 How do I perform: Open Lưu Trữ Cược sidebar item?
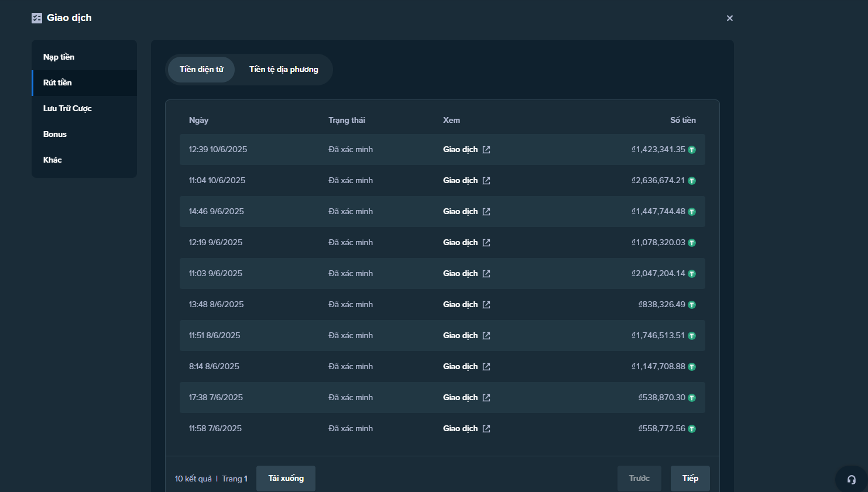click(x=67, y=108)
